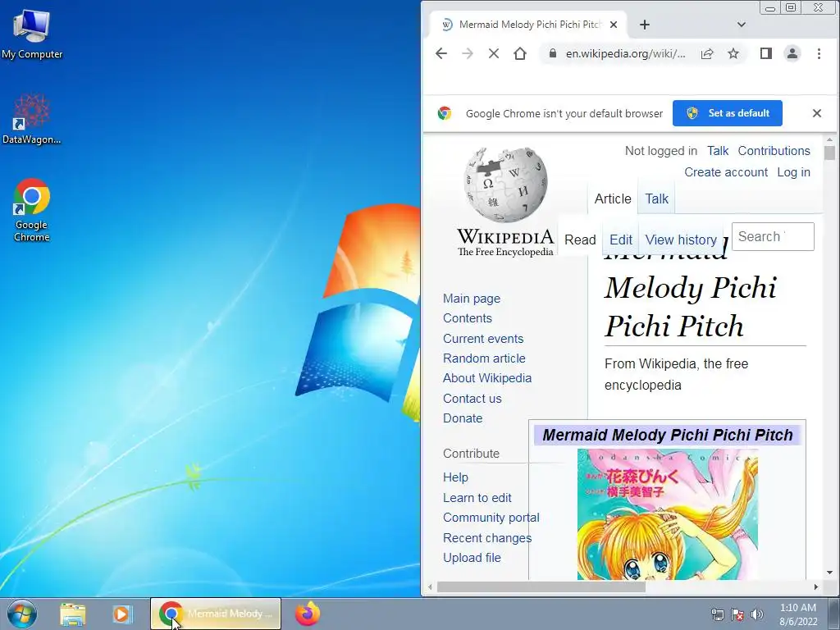This screenshot has height=630, width=840.
Task: Open the Help link
Action: click(x=455, y=477)
